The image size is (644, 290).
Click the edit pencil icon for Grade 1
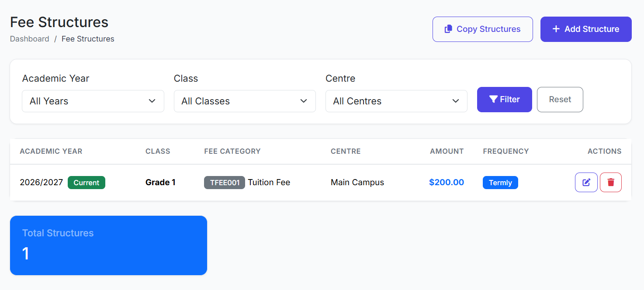(586, 183)
